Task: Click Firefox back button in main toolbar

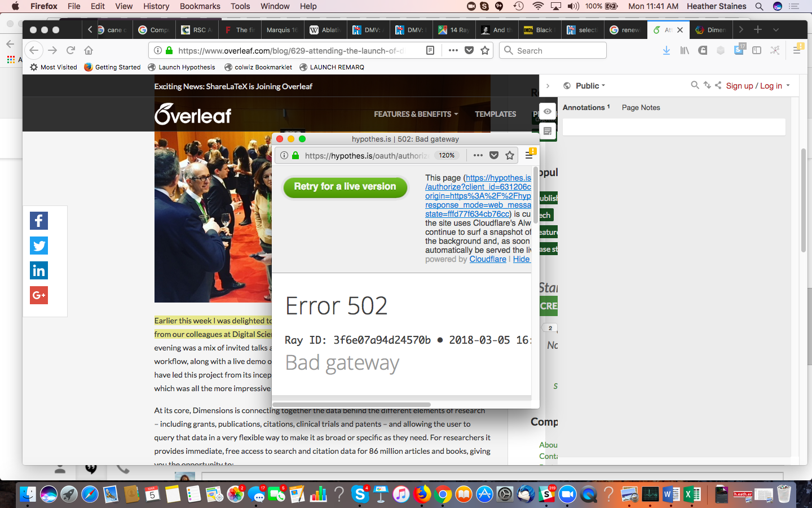Action: pyautogui.click(x=34, y=50)
